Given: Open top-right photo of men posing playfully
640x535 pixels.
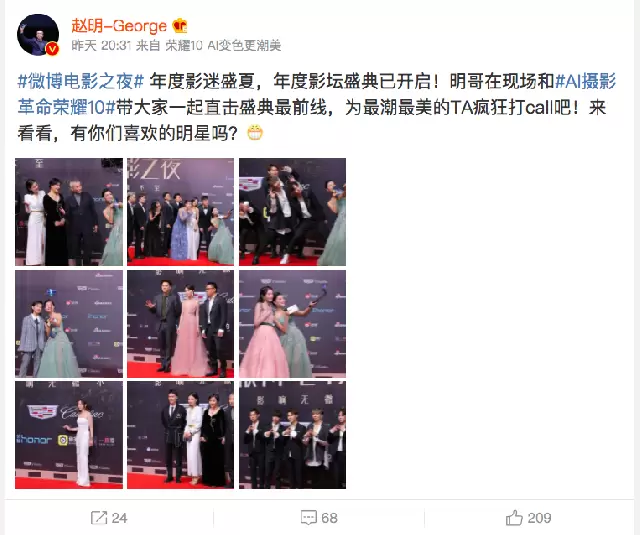Looking at the screenshot, I should (x=292, y=212).
